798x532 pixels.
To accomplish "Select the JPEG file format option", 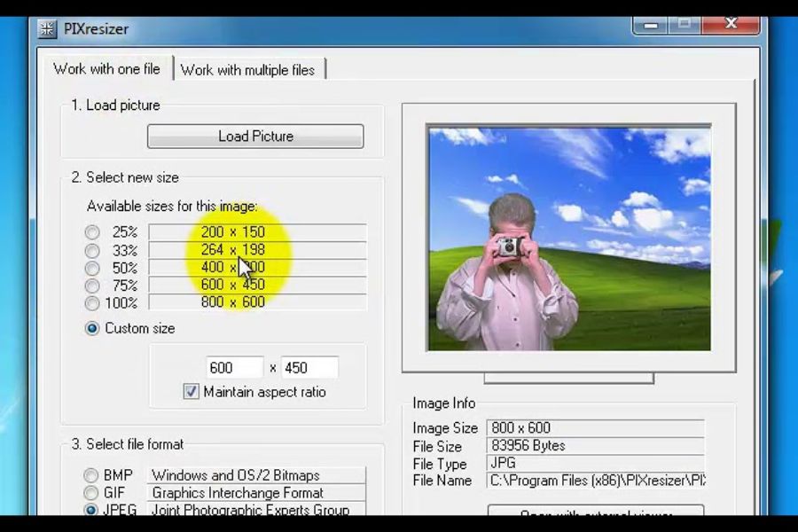I will (x=91, y=510).
